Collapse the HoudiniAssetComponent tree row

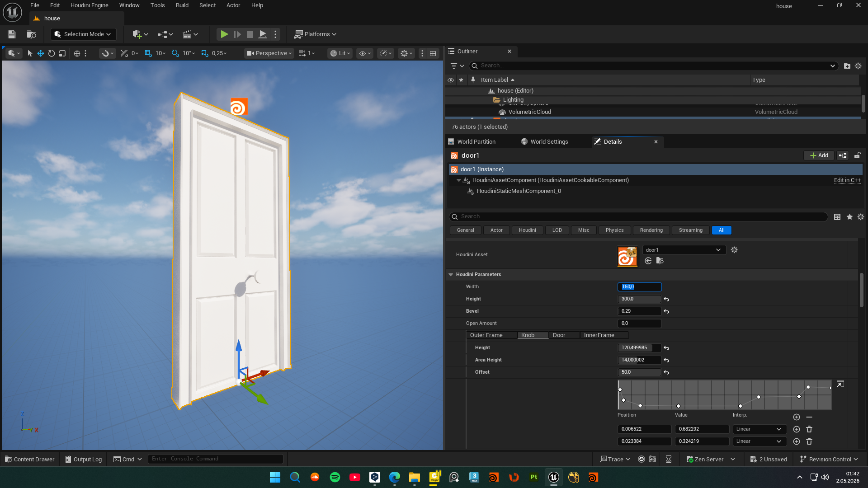[x=459, y=180]
